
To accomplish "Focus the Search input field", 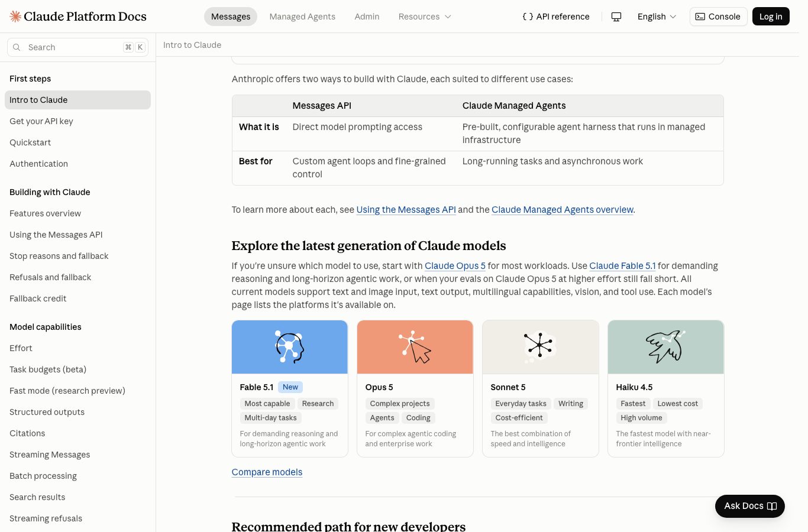I will (x=77, y=47).
